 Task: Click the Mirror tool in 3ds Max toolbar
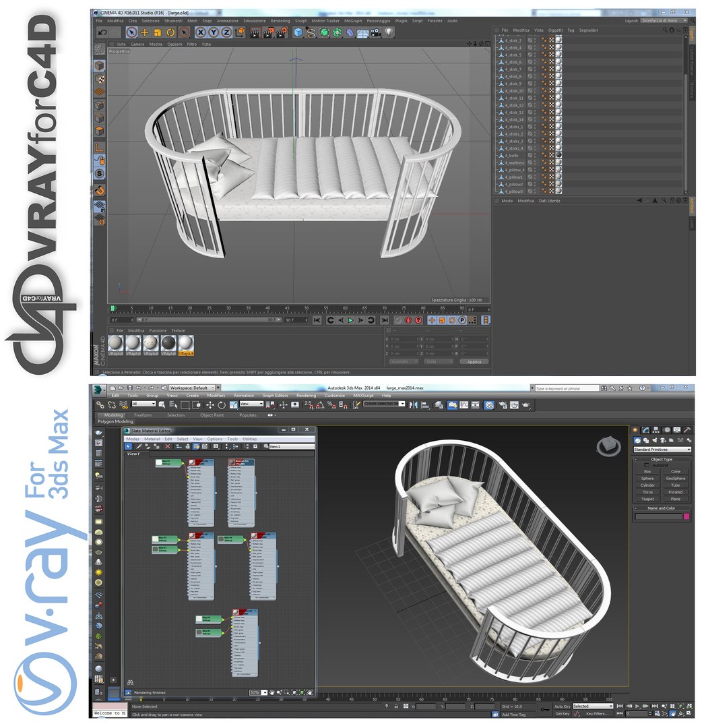pos(413,405)
